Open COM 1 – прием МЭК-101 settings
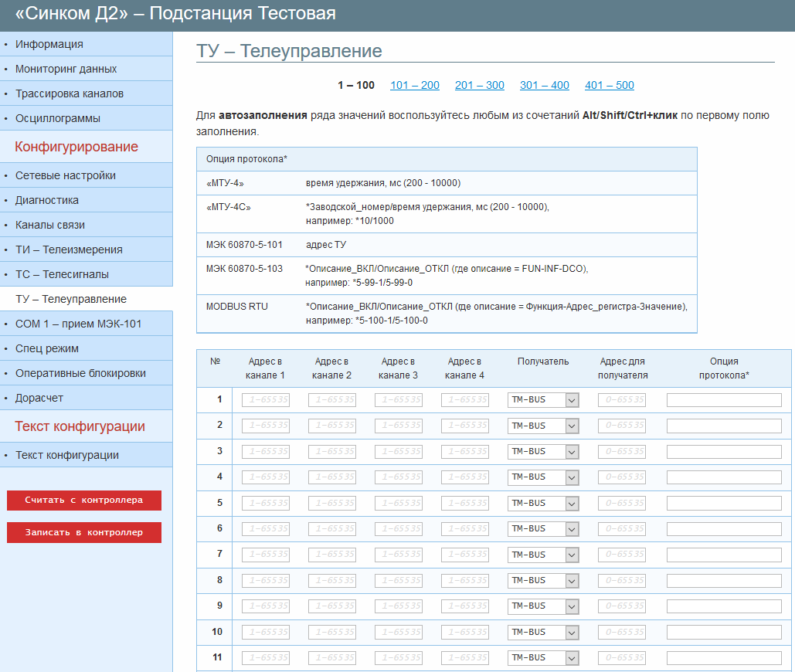 [x=78, y=324]
